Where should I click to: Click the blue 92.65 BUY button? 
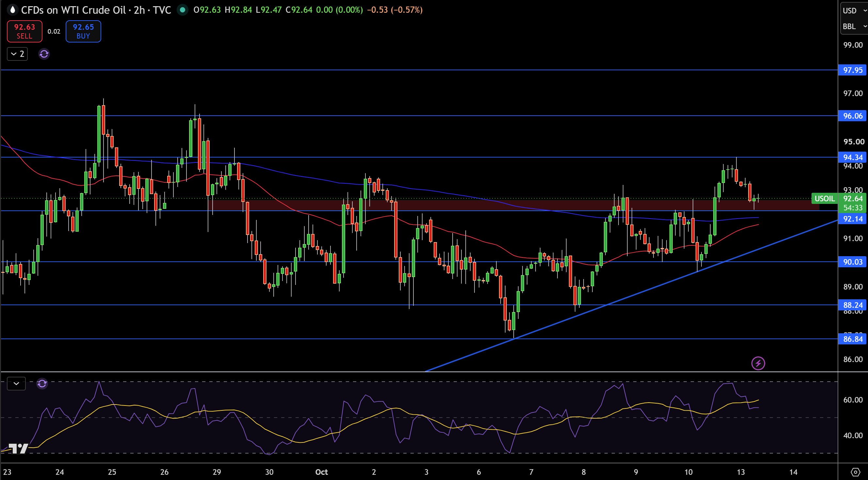tap(83, 31)
